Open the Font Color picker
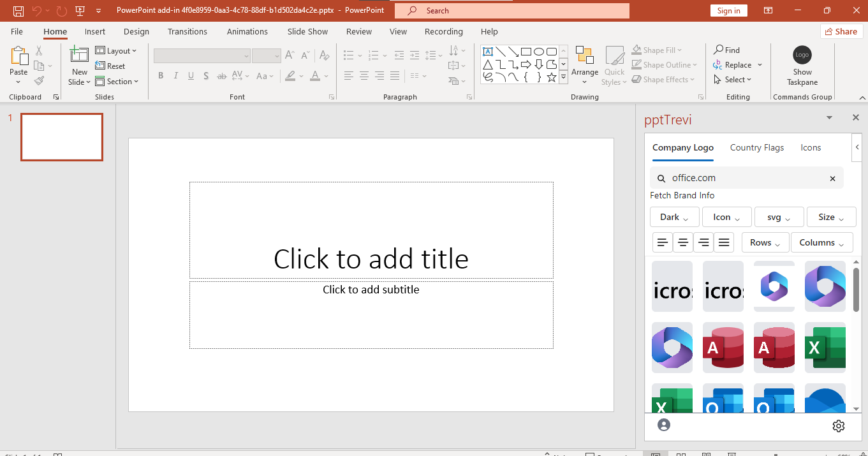 [315, 76]
